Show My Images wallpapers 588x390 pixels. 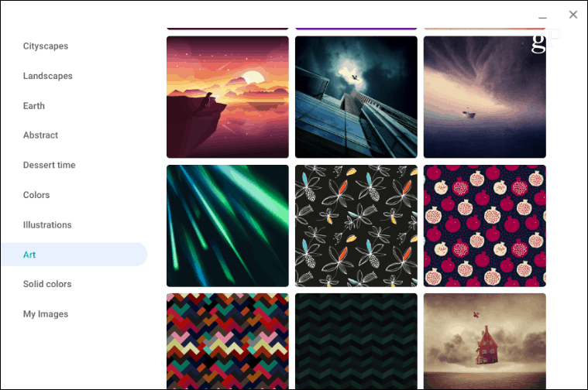(46, 314)
